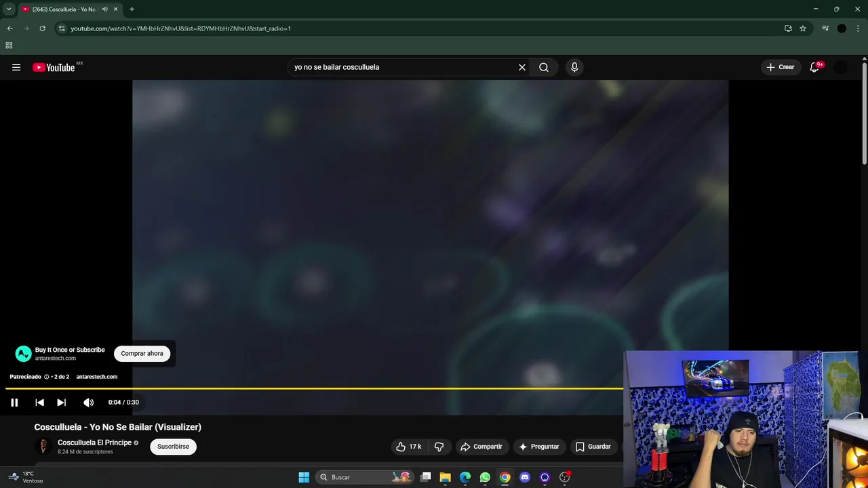Skip to previous video

(39, 403)
